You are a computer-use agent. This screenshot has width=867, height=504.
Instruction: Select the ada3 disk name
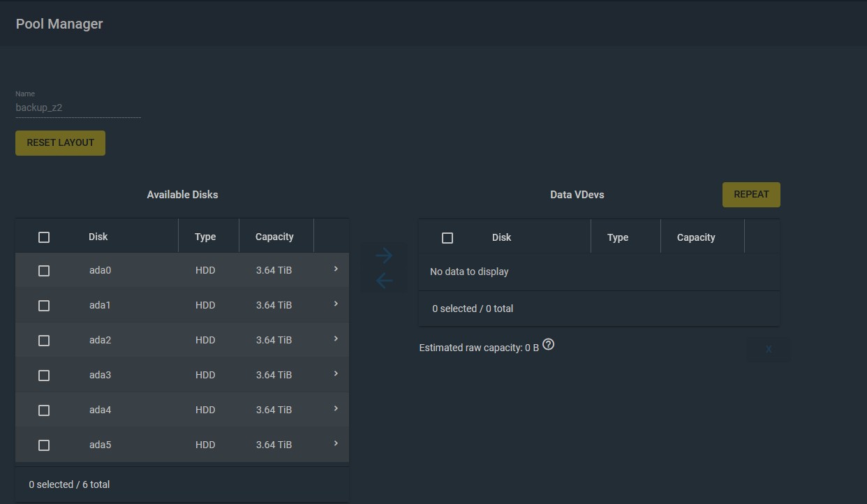(x=100, y=375)
